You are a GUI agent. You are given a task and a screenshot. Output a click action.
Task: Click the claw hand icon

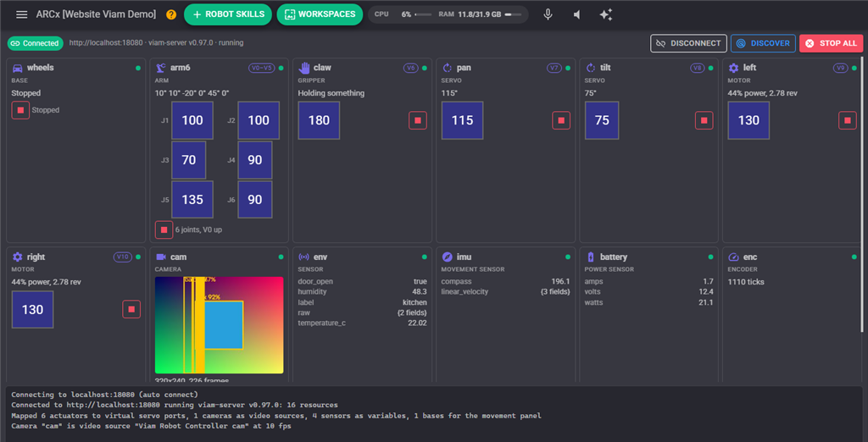tap(304, 68)
